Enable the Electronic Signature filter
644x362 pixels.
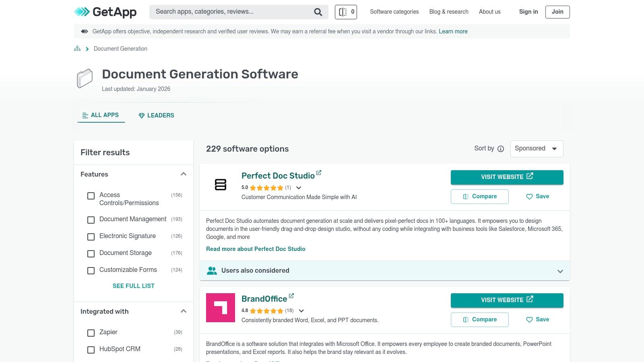[x=91, y=237]
